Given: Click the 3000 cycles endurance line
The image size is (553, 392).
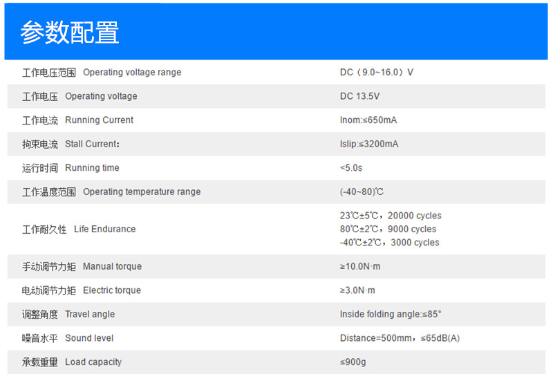Looking at the screenshot, I should click(x=389, y=243).
